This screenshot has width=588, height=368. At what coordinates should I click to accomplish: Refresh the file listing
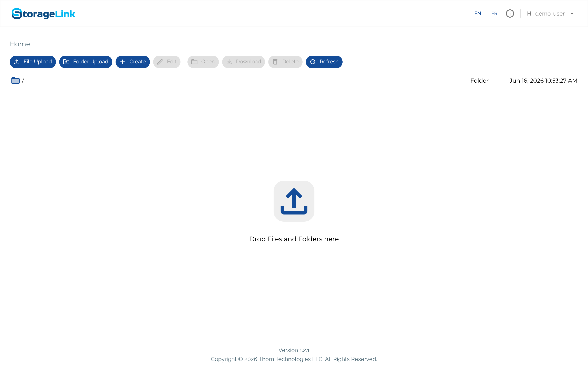click(x=324, y=62)
